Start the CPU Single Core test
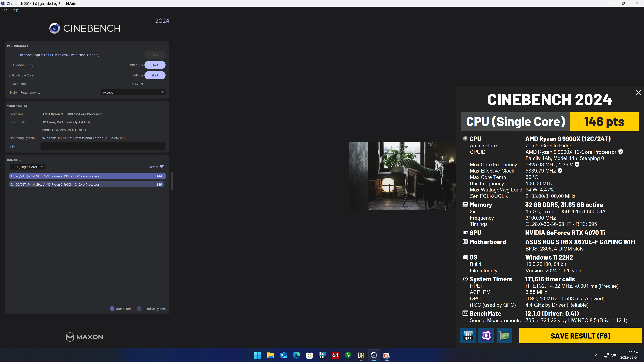This screenshot has height=362, width=644. 155,75
